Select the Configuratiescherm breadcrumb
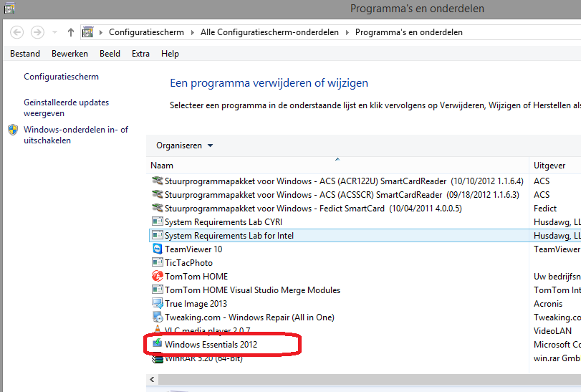Image resolution: width=581 pixels, height=392 pixels. tap(146, 32)
